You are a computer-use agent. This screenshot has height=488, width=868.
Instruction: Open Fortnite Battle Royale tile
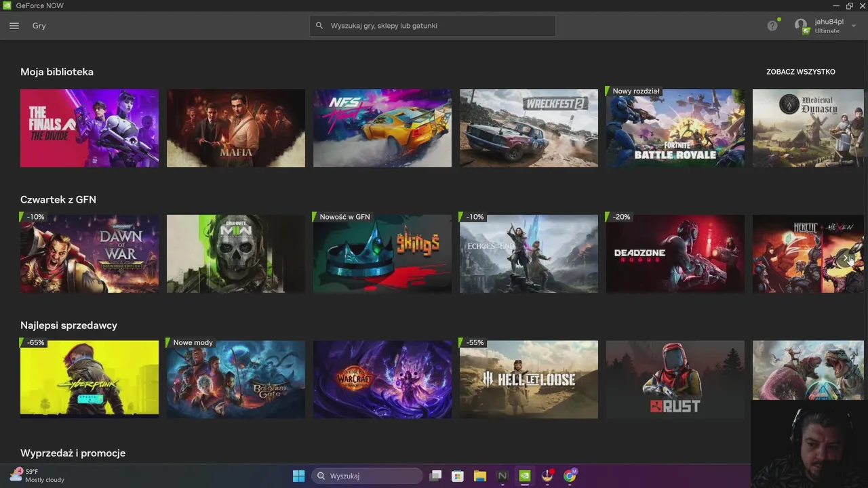click(675, 128)
